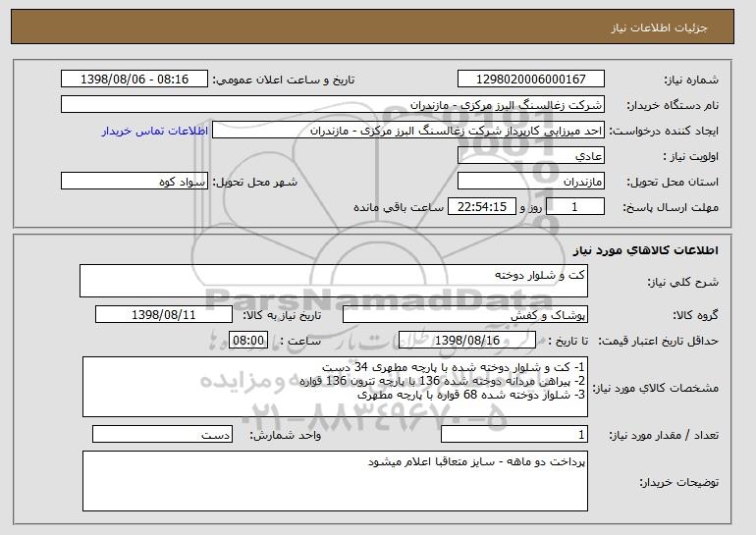Click the label تاریخ نیاز به کالا

282,315
